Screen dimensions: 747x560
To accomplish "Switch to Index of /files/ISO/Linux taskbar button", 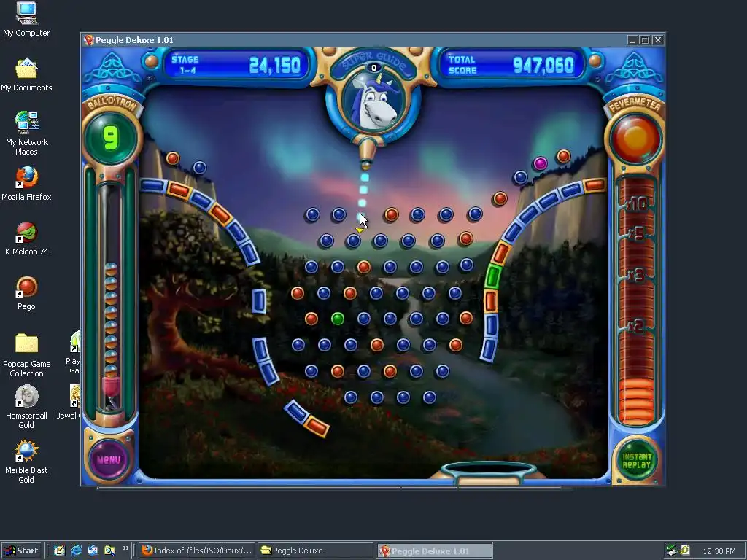I will (x=197, y=551).
